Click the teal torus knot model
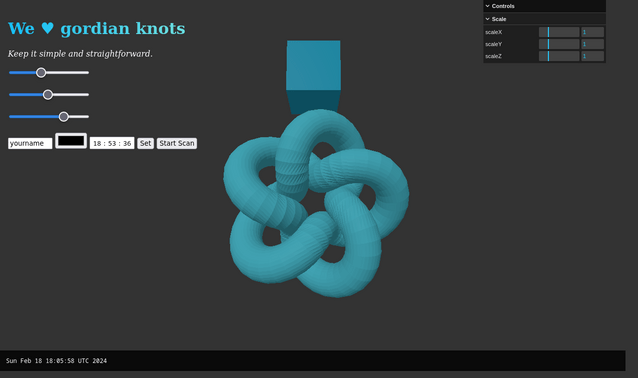The width and height of the screenshot is (638, 378). (316, 203)
